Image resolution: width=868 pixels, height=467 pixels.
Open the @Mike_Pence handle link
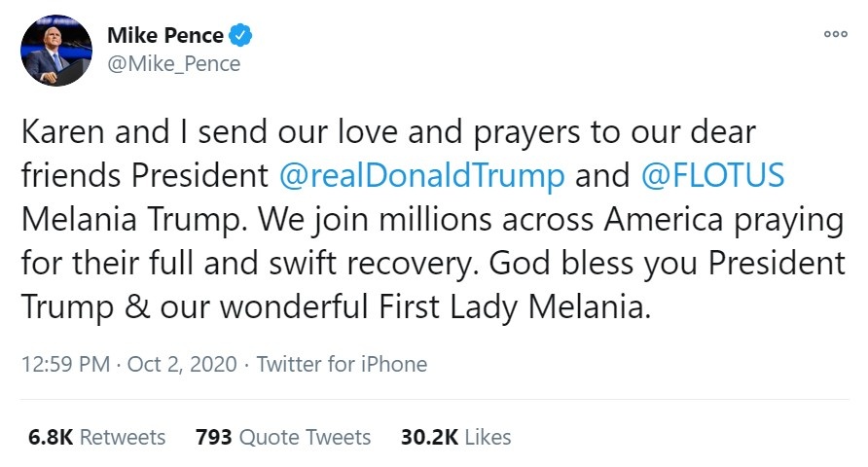tap(173, 64)
